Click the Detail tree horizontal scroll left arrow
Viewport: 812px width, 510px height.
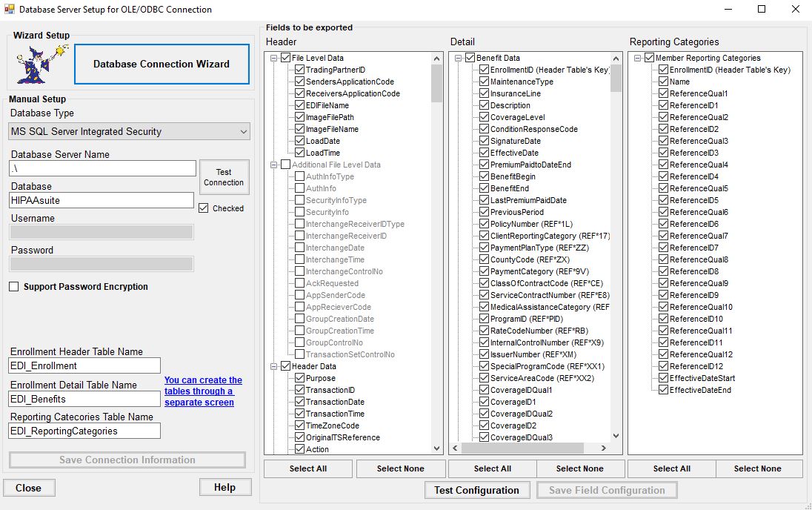456,448
